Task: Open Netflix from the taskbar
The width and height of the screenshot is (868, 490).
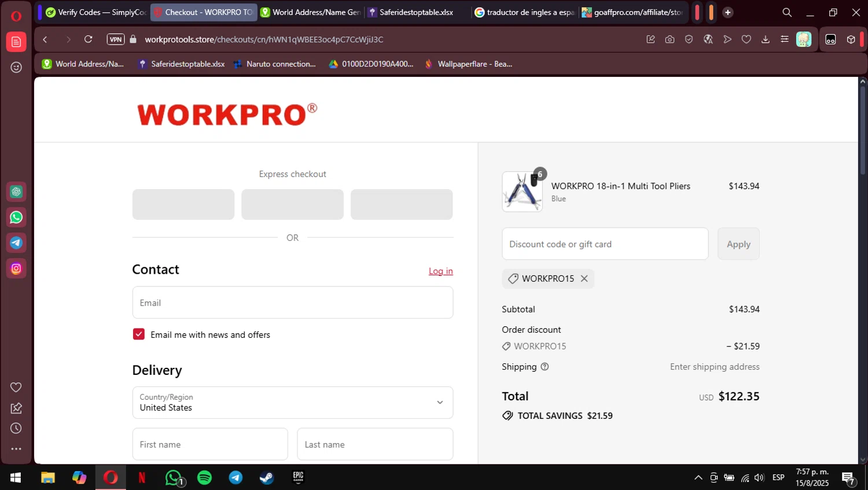Action: 142,477
